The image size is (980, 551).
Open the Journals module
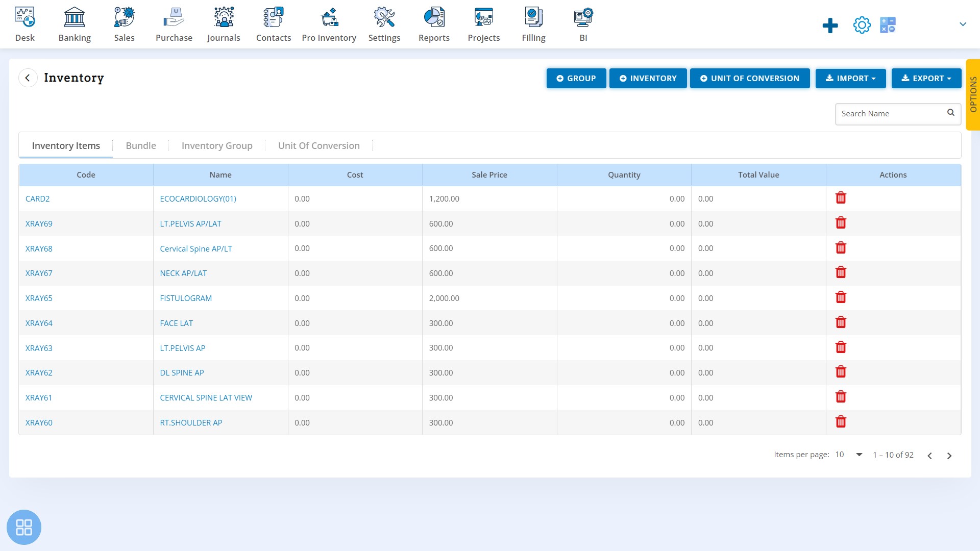224,23
